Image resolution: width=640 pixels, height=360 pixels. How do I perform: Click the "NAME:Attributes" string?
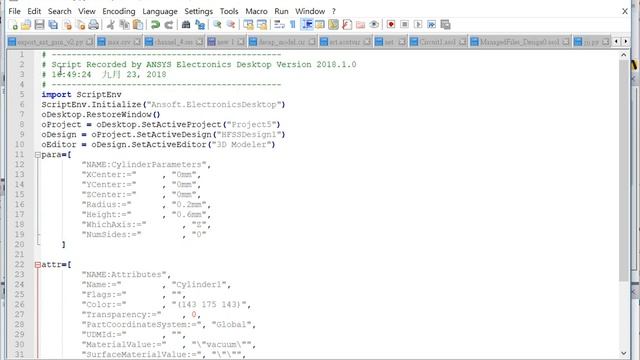124,274
